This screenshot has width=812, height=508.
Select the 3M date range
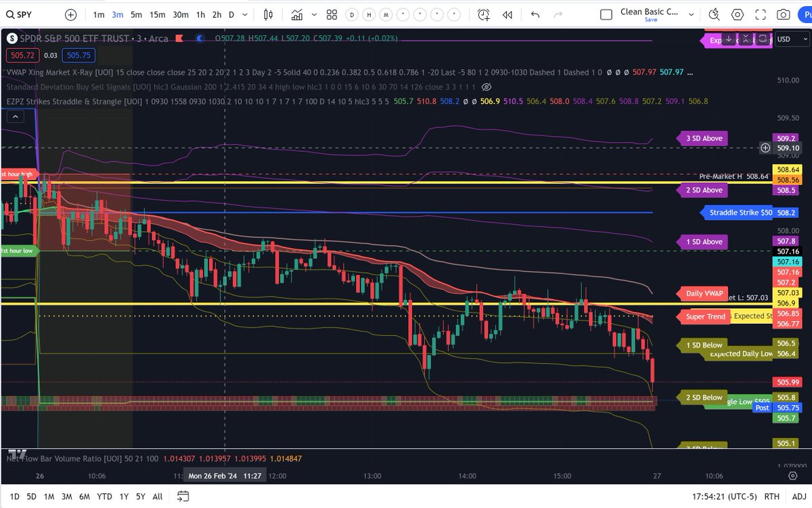click(67, 496)
